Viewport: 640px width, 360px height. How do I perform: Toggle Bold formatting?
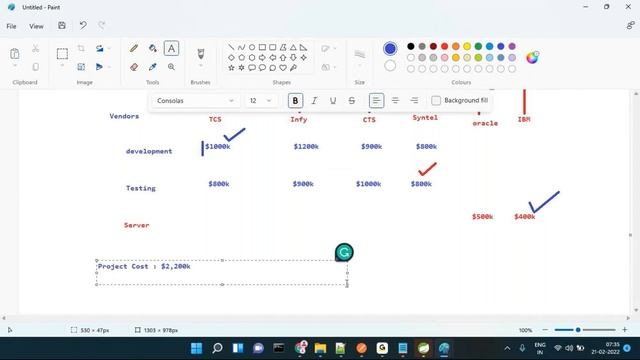(295, 100)
